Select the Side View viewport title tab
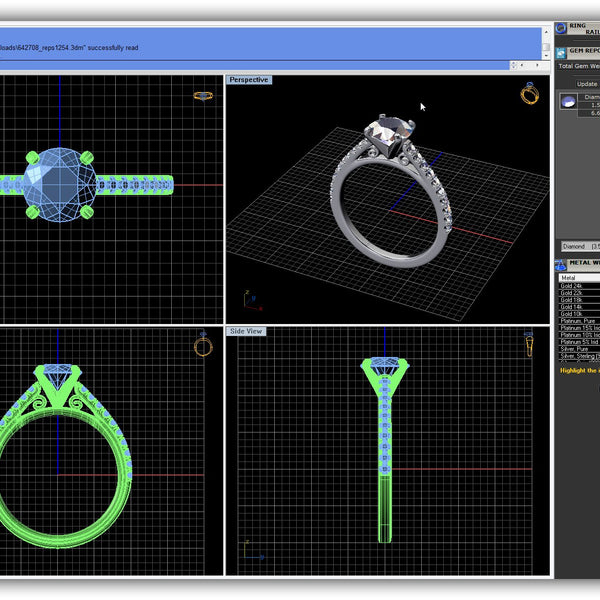The width and height of the screenshot is (600, 600). (x=246, y=331)
